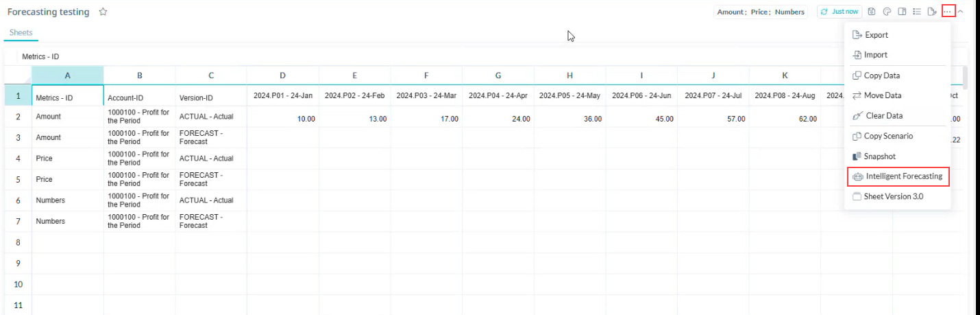Click the Metrics - ID cell reference field
This screenshot has height=315, width=980.
45,57
